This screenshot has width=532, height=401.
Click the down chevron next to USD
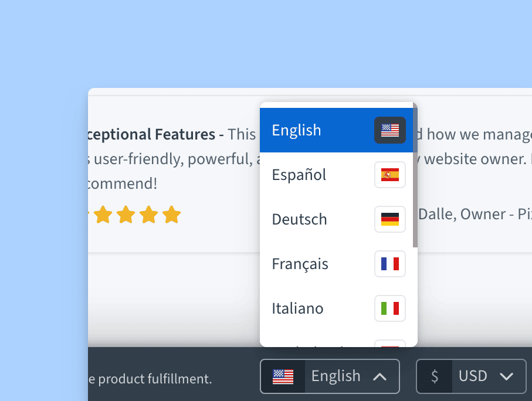[506, 376]
